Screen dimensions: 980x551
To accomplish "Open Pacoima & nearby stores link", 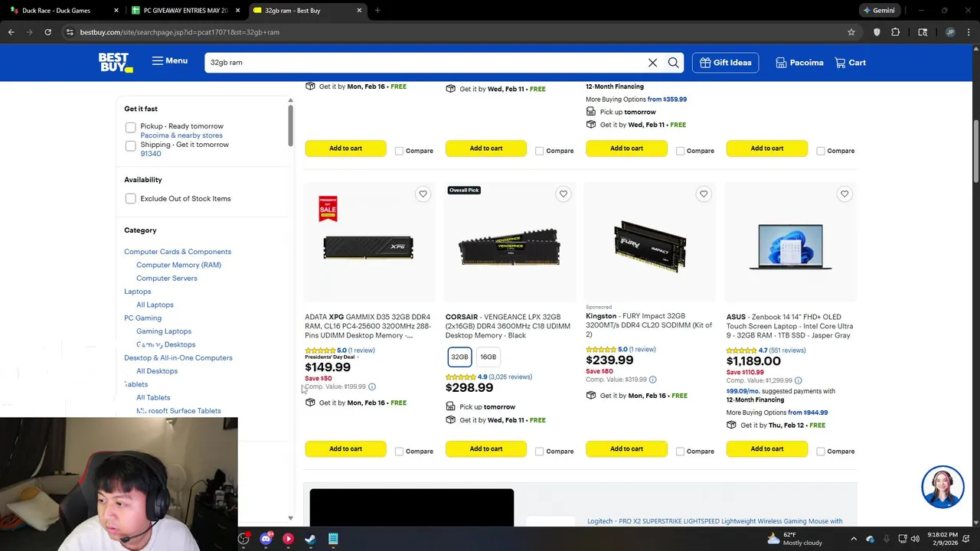I will point(181,135).
